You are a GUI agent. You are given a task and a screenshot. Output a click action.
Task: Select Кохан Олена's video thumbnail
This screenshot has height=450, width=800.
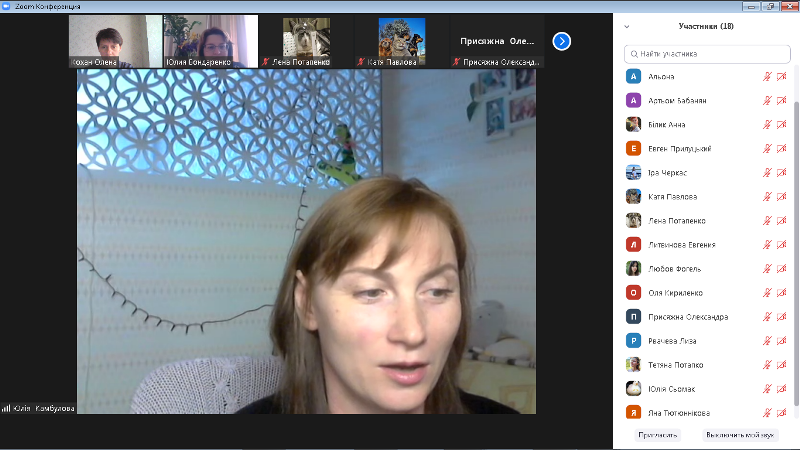coord(115,41)
